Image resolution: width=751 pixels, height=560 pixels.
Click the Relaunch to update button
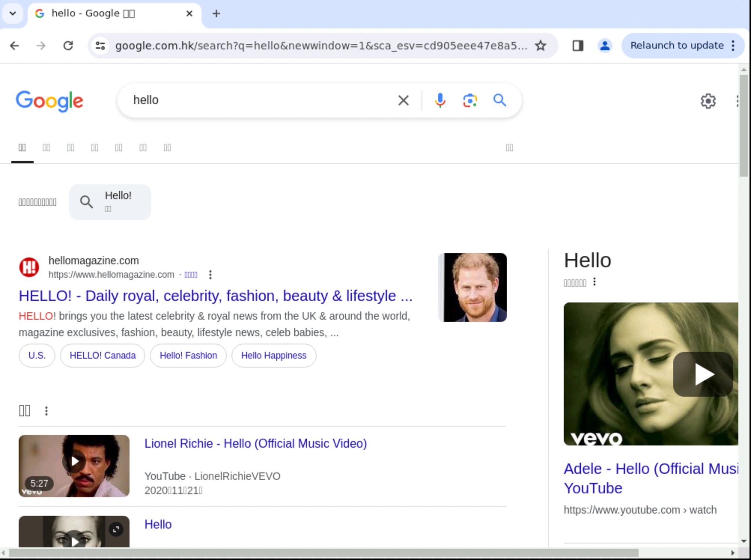pos(676,45)
